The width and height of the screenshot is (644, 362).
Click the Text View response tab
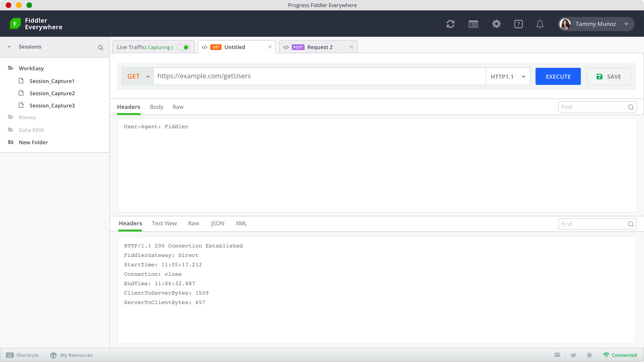coord(164,223)
